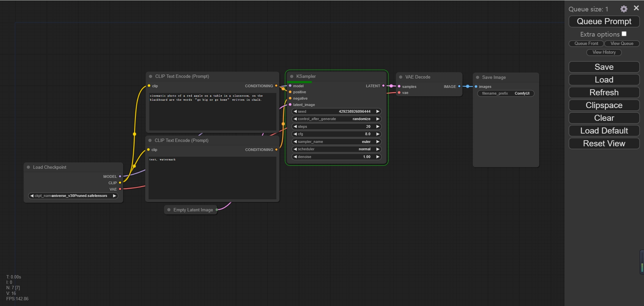Reset View of the canvas
The image size is (644, 306).
point(604,144)
